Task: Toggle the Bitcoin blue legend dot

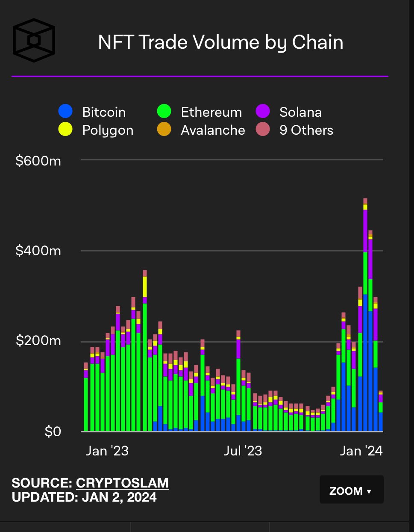Action: pos(65,112)
